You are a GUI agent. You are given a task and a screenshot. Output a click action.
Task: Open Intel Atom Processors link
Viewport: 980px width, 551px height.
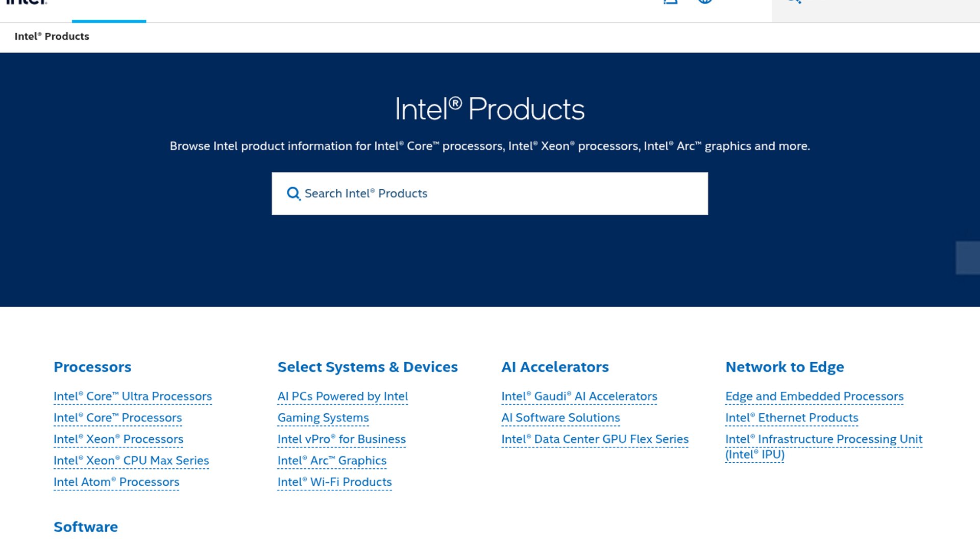[116, 482]
